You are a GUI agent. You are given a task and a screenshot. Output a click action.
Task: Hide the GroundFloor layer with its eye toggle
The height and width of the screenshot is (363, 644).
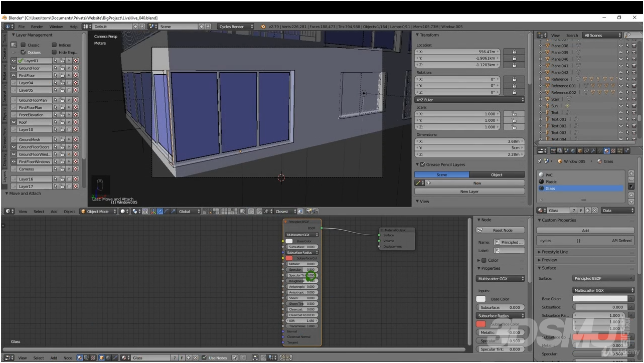[x=14, y=68]
